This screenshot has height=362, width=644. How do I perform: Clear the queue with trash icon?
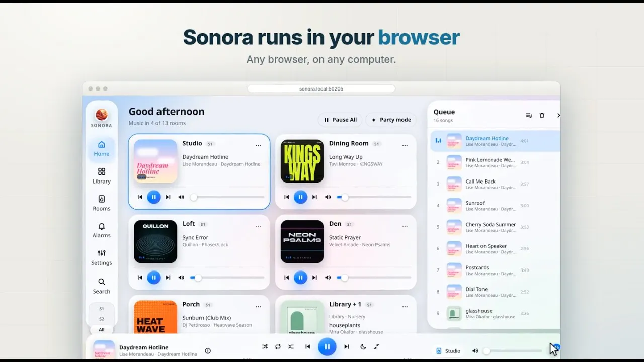(542, 115)
